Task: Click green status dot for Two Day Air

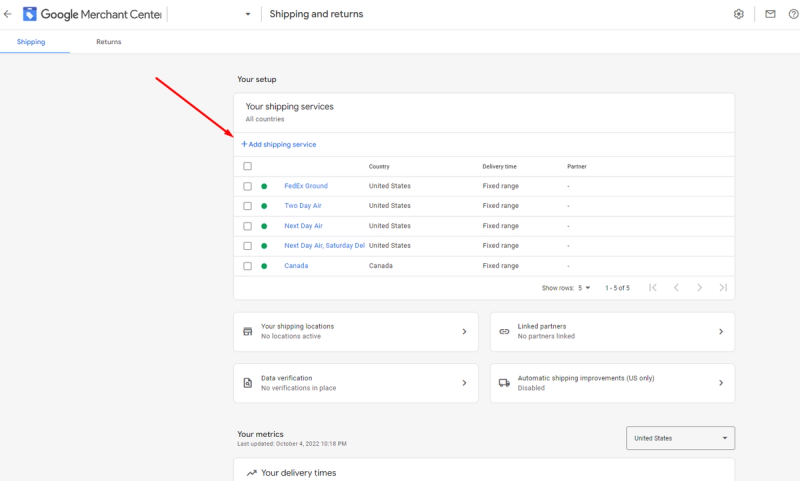Action: 264,206
